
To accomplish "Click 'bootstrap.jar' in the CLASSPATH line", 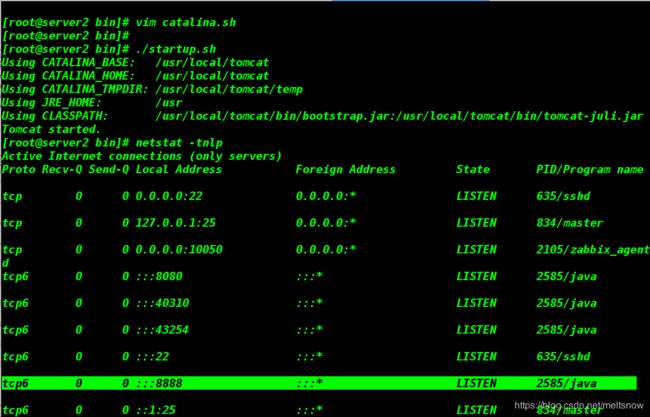I will point(345,116).
